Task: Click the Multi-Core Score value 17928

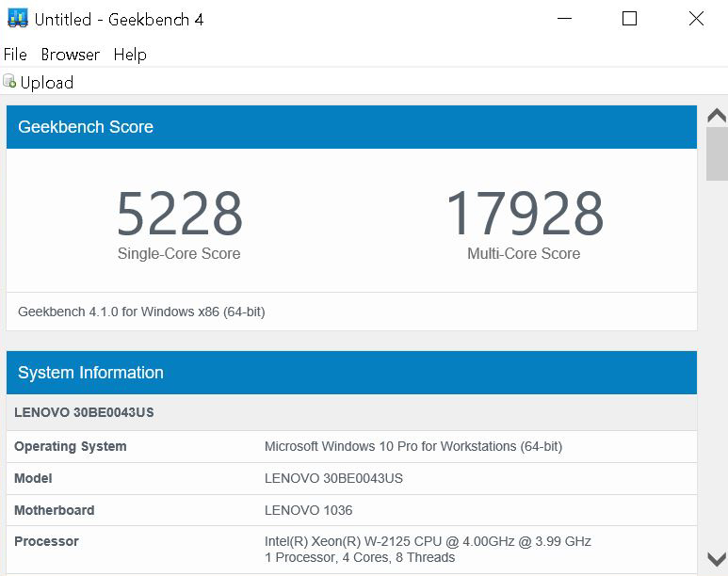Action: (525, 213)
